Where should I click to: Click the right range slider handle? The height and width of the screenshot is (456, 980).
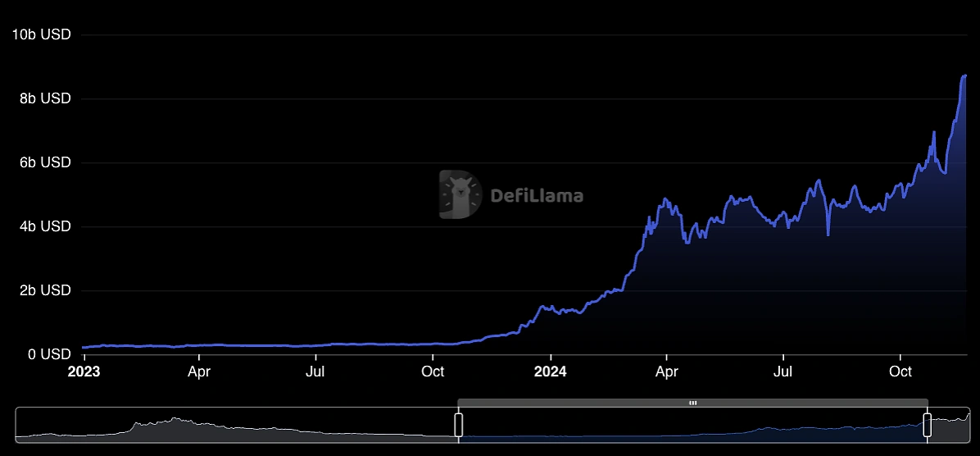[x=927, y=425]
